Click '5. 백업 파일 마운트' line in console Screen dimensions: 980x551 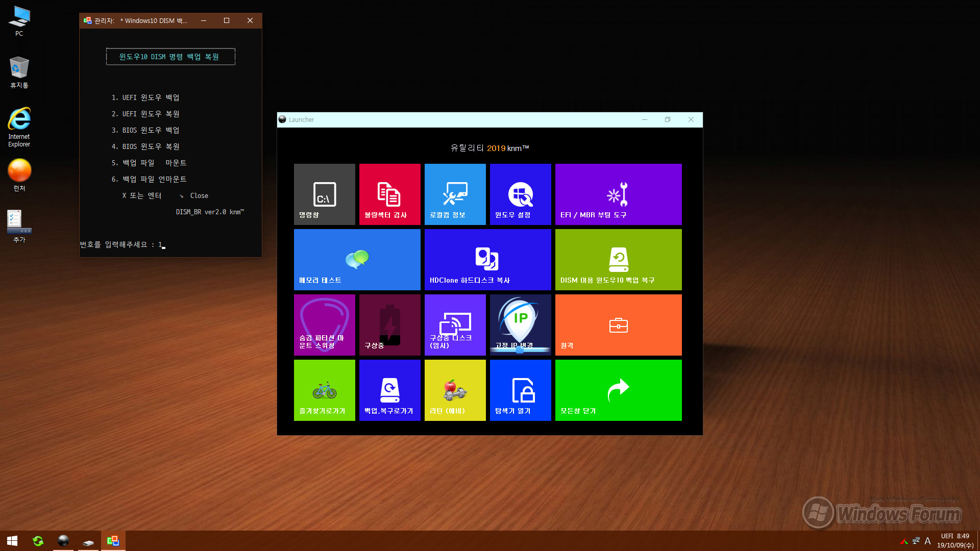point(149,163)
